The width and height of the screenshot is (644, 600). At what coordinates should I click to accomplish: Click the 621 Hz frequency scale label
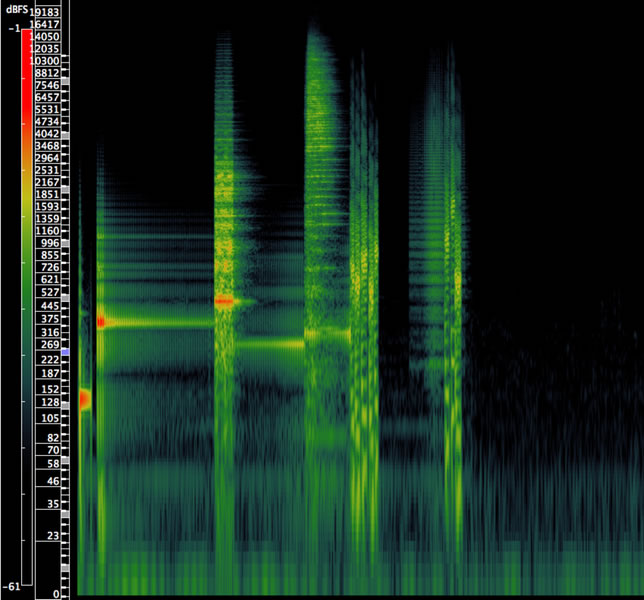(x=50, y=279)
